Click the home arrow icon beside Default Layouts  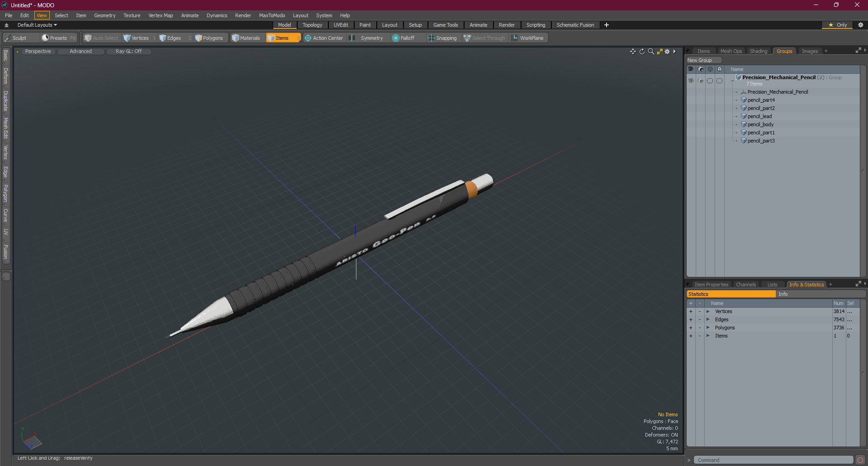pos(6,25)
